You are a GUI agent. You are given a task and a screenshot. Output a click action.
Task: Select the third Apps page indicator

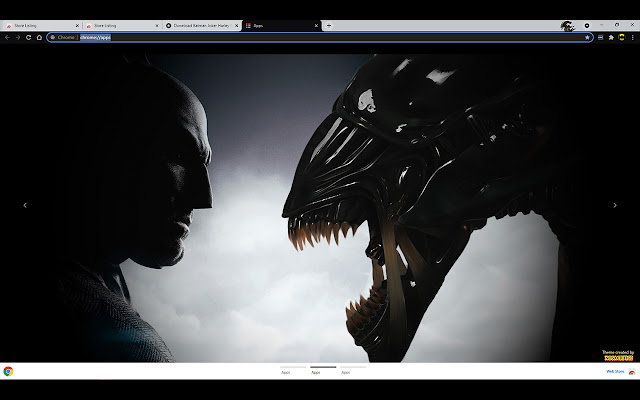point(353,370)
